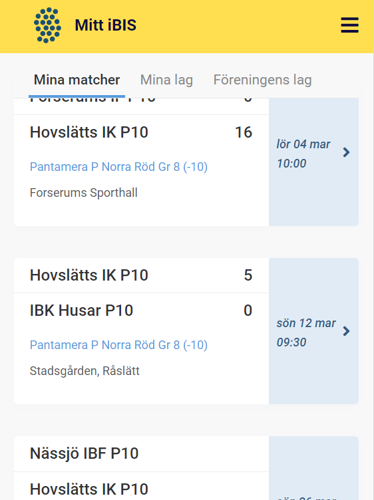Click the score 0 for IBK Husar
The width and height of the screenshot is (374, 500).
[248, 311]
